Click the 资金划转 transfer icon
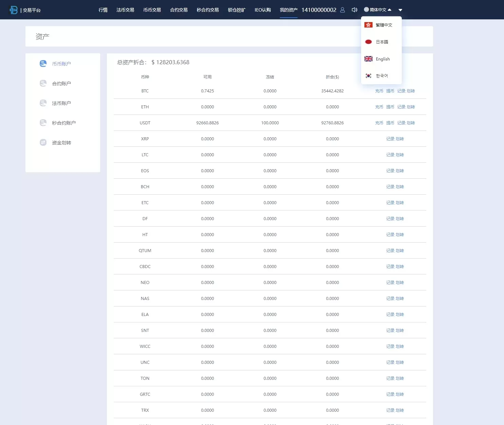This screenshot has width=504, height=425. pyautogui.click(x=43, y=142)
